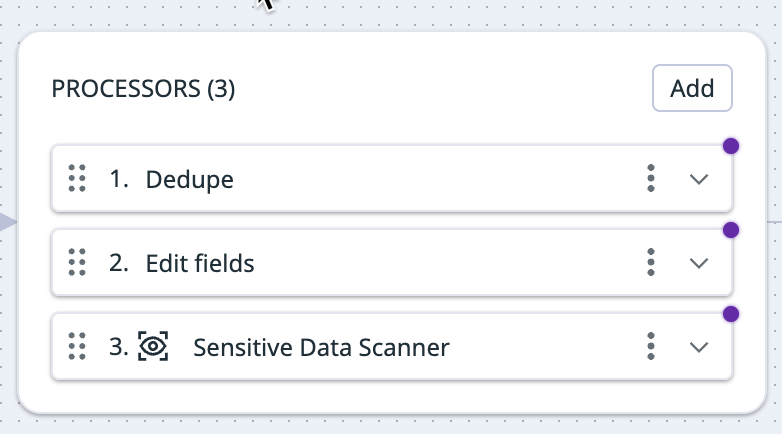Expand the Sensitive Data Scanner chevron
The width and height of the screenshot is (782, 434).
pos(699,347)
